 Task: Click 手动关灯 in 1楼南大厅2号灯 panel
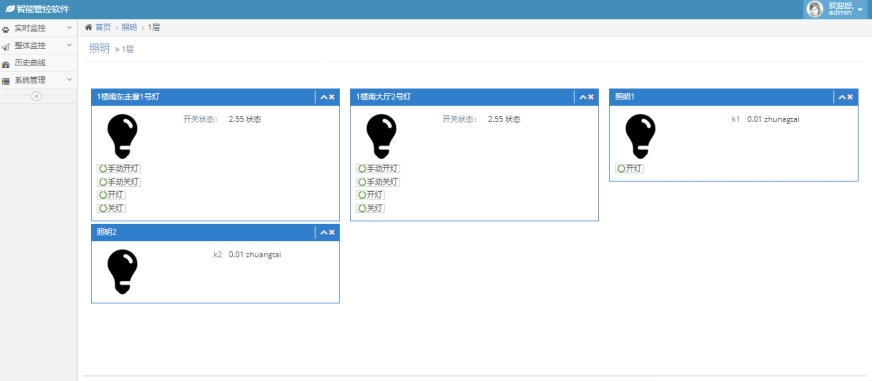point(378,182)
